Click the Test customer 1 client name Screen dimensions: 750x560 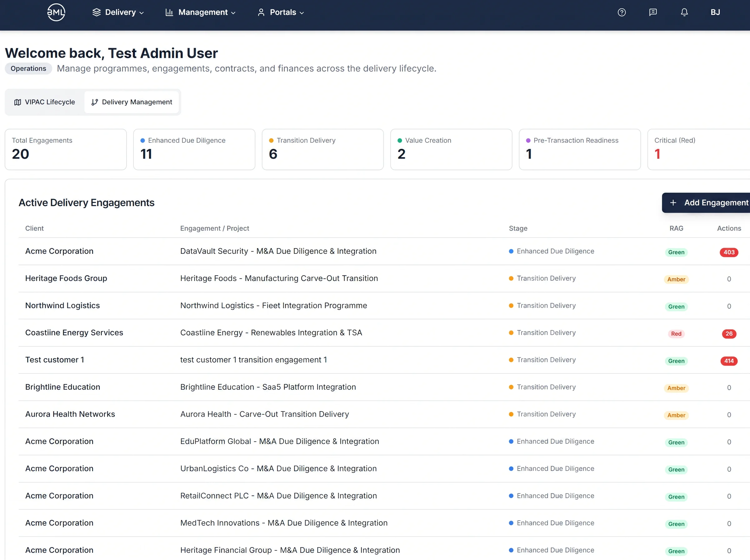(55, 360)
